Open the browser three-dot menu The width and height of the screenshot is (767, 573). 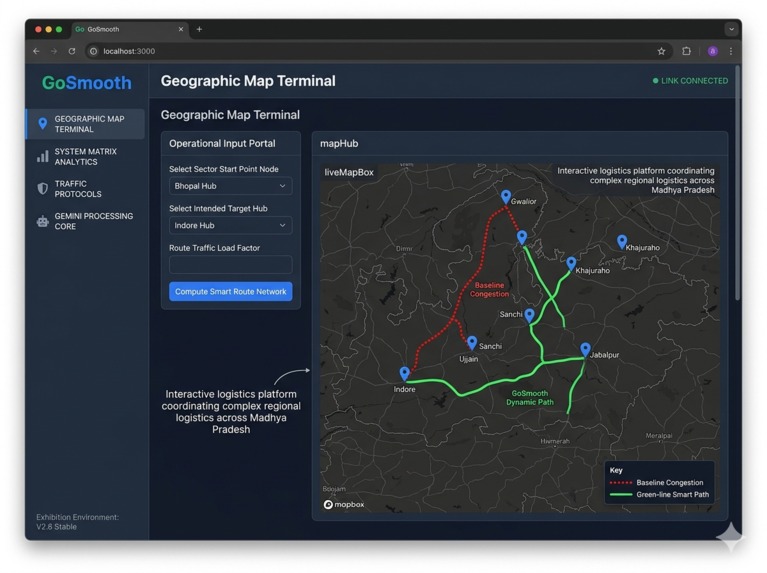[x=731, y=51]
